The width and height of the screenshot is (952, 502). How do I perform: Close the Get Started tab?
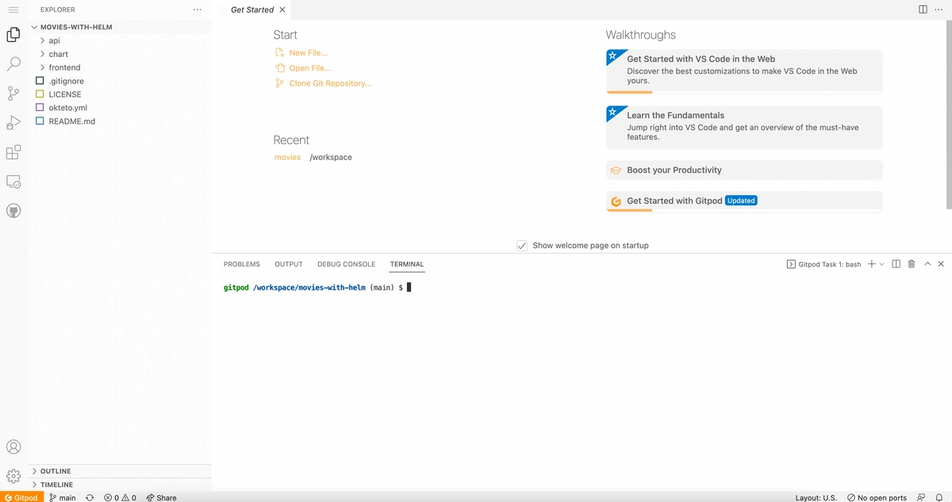[x=282, y=10]
